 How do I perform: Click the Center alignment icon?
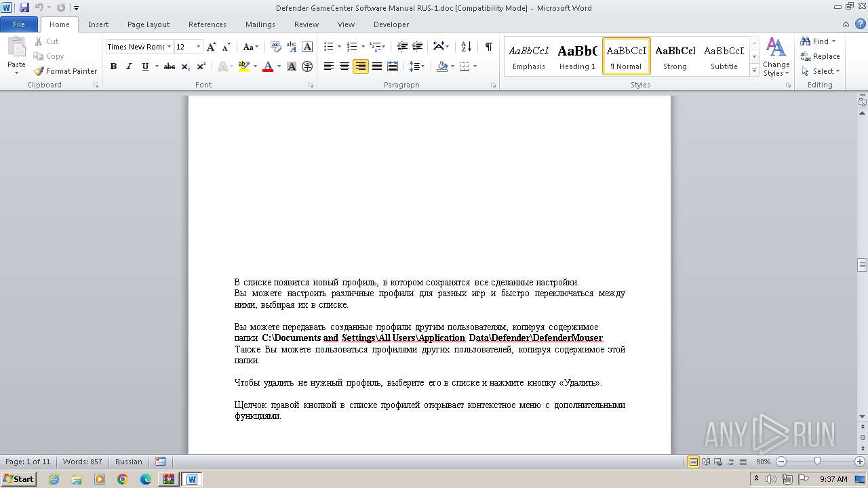click(344, 66)
